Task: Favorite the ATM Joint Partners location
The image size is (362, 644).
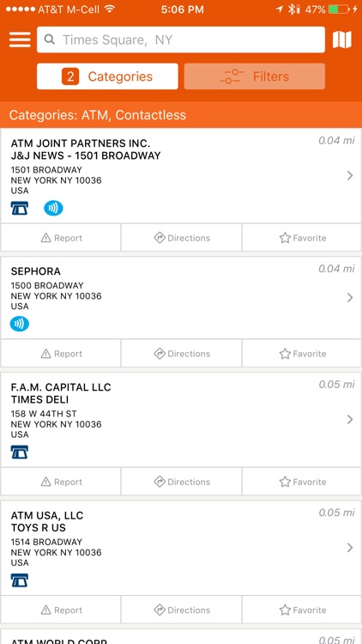Action: [303, 238]
